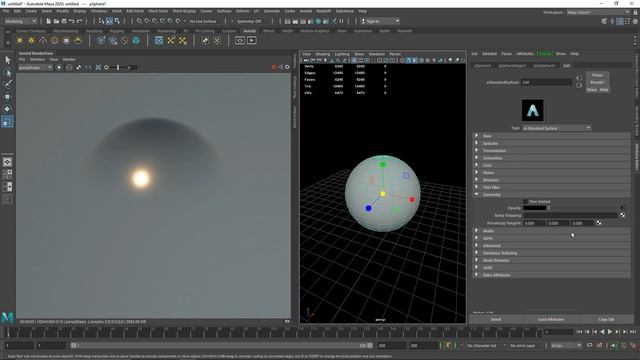The height and width of the screenshot is (360, 640).
Task: Activate the Lasso select tool
Action: (x=7, y=73)
